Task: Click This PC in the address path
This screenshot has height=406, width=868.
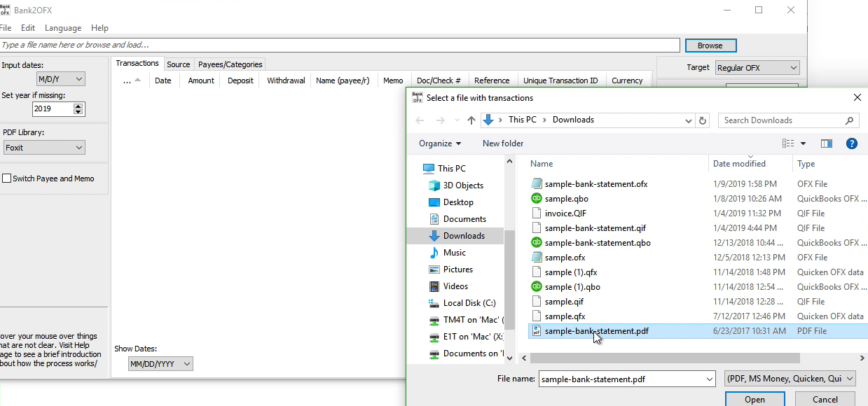Action: tap(523, 120)
